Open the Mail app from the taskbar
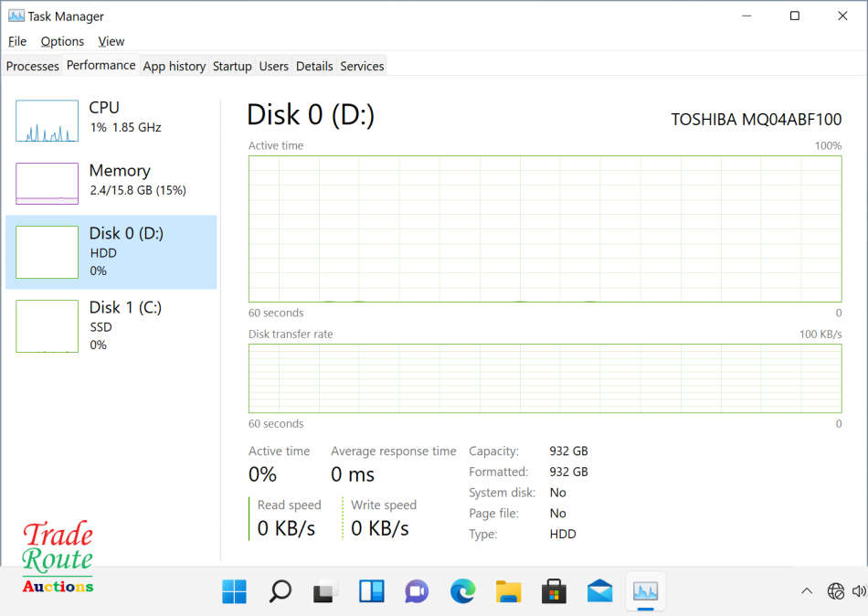The image size is (868, 616). 599,591
